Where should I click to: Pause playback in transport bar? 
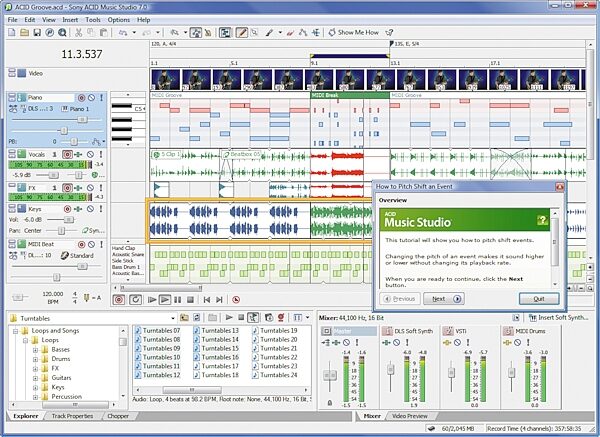(x=178, y=300)
